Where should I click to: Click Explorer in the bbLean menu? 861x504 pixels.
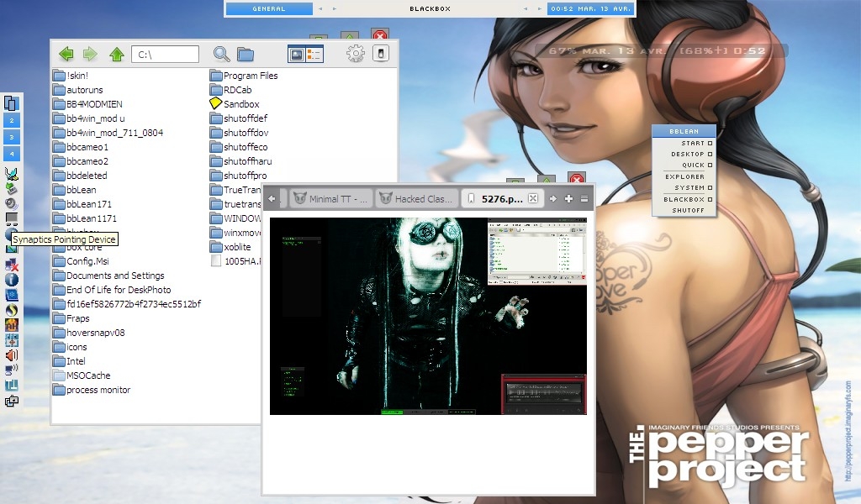pos(684,176)
